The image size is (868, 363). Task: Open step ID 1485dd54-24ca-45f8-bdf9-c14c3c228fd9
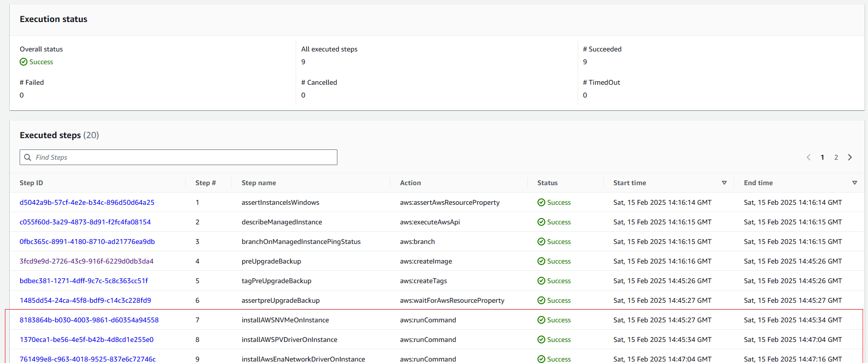85,300
